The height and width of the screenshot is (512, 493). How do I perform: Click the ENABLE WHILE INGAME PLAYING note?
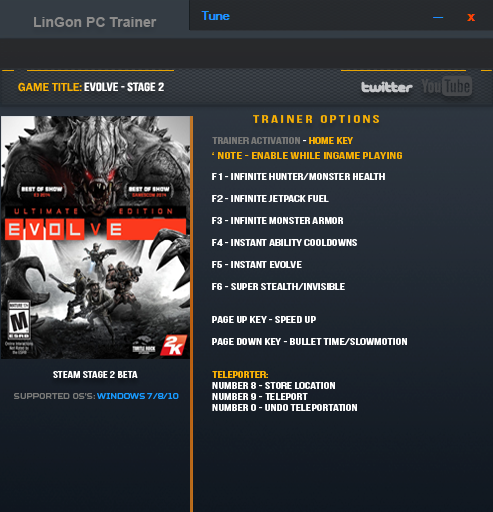[327, 156]
